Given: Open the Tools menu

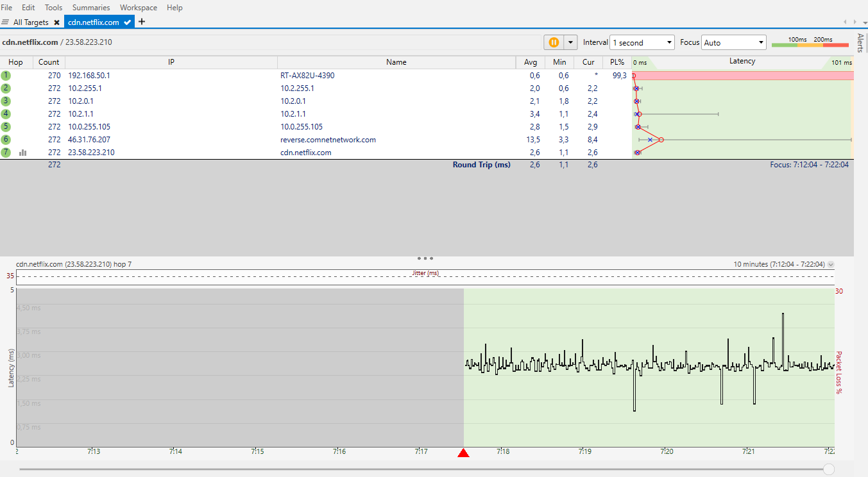Looking at the screenshot, I should [53, 8].
